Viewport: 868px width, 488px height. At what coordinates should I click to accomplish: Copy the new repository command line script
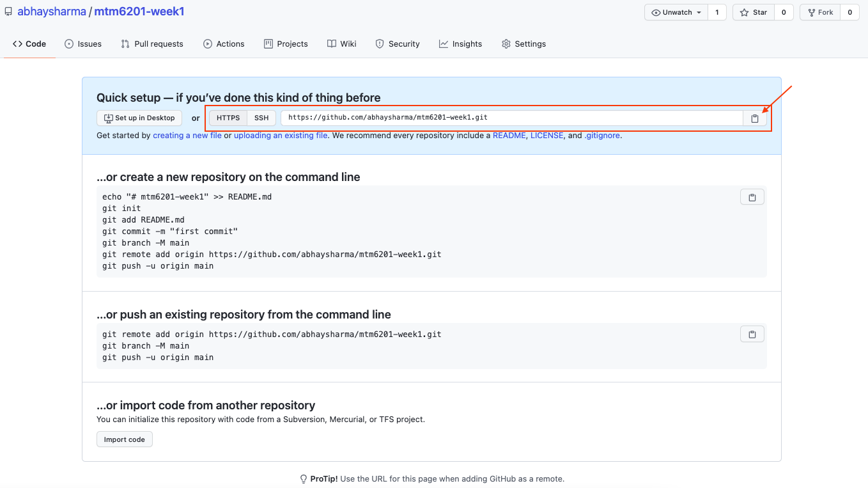pyautogui.click(x=752, y=197)
